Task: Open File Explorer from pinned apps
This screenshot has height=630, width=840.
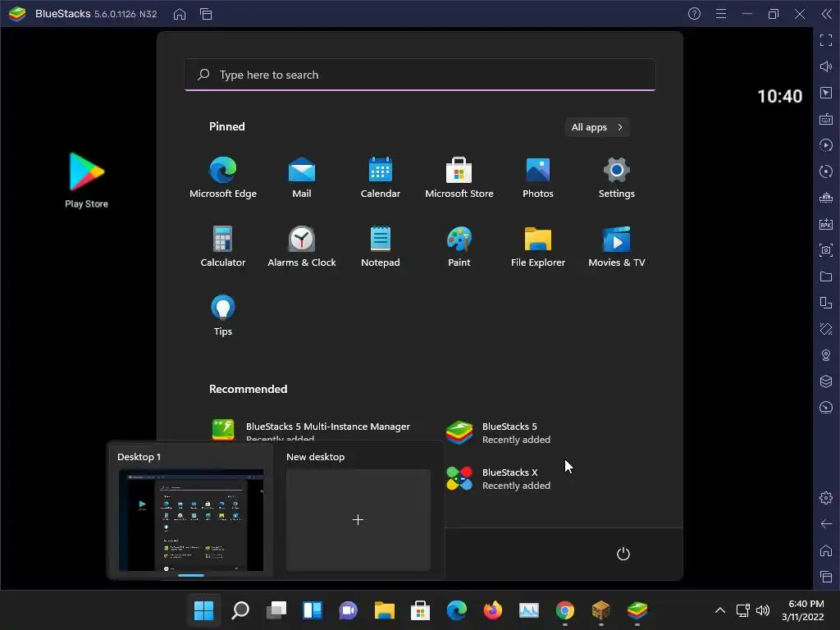Action: [x=538, y=246]
